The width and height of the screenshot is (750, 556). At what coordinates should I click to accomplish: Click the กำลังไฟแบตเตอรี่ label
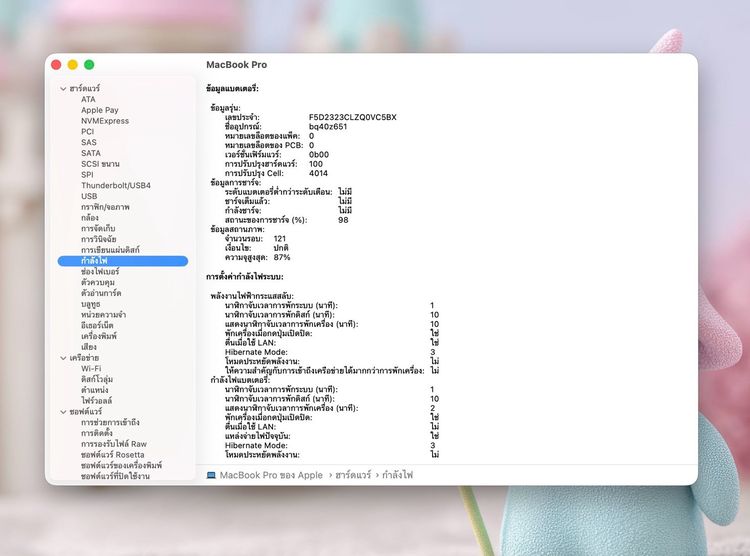tap(241, 380)
